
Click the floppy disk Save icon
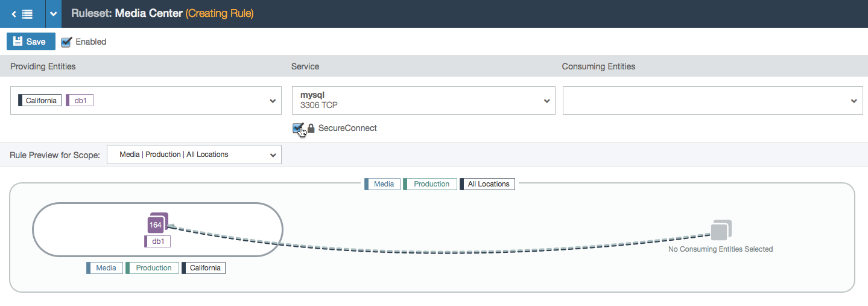[x=17, y=42]
